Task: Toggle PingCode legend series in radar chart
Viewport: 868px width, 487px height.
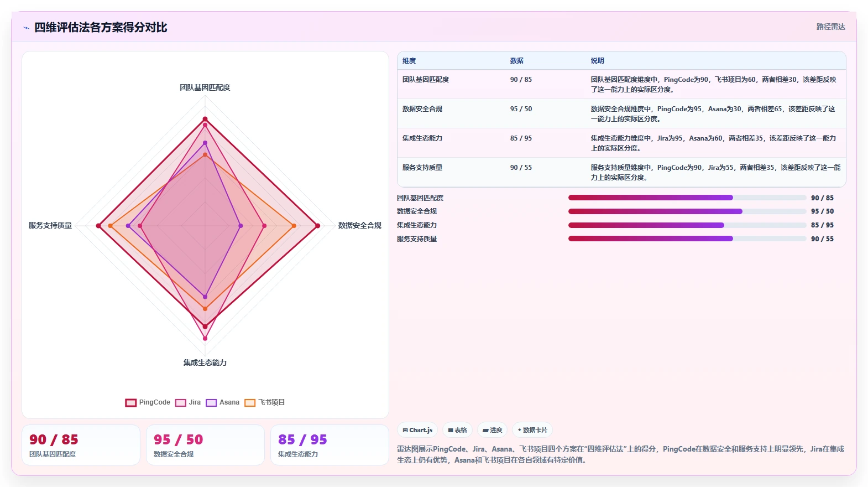Action: pyautogui.click(x=148, y=402)
